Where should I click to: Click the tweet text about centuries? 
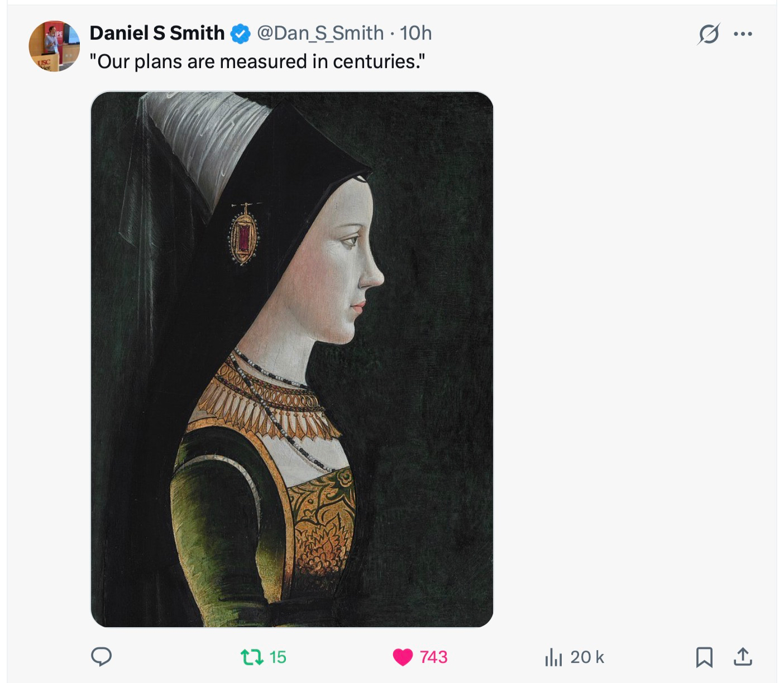257,61
